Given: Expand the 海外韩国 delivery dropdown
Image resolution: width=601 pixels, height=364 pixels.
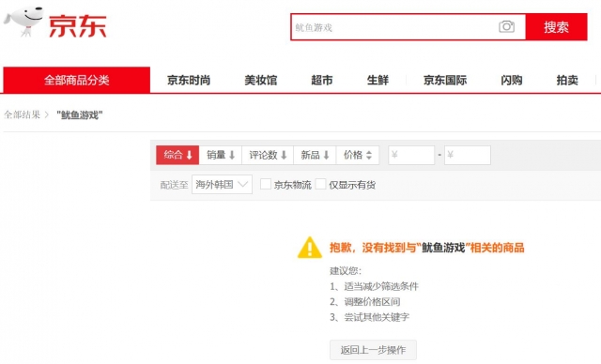Looking at the screenshot, I should 222,185.
